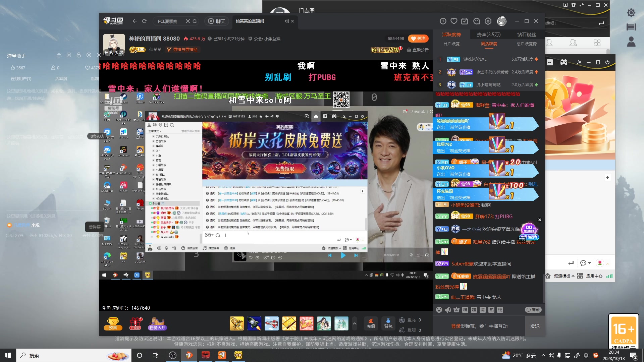Image resolution: width=644 pixels, height=362 pixels.
Task: Select 在线用户(1) tab in assistant
Action: pos(21,78)
